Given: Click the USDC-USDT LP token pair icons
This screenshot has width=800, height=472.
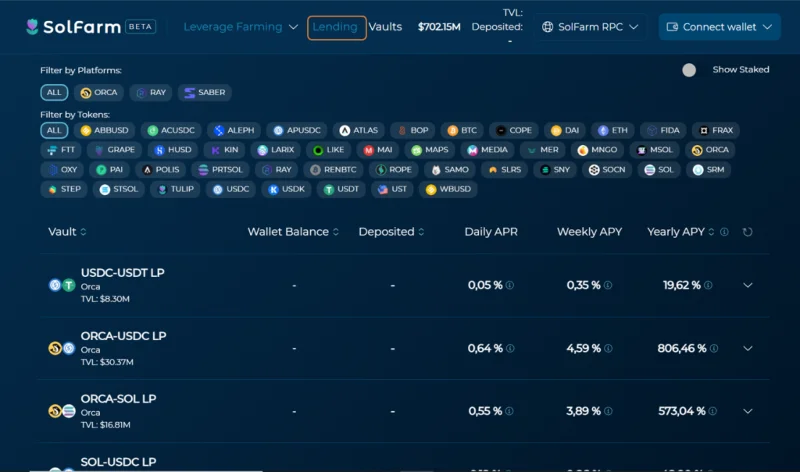Looking at the screenshot, I should coord(62,285).
